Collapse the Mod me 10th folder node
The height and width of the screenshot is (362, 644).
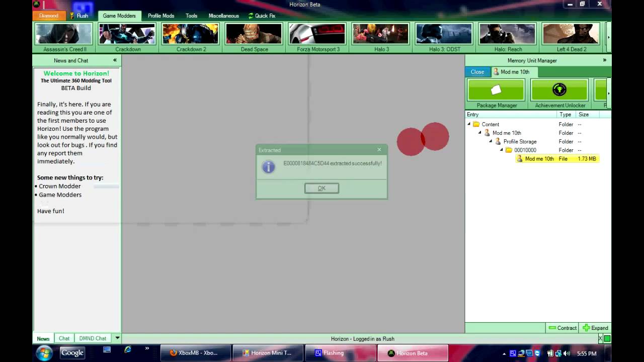[480, 133]
